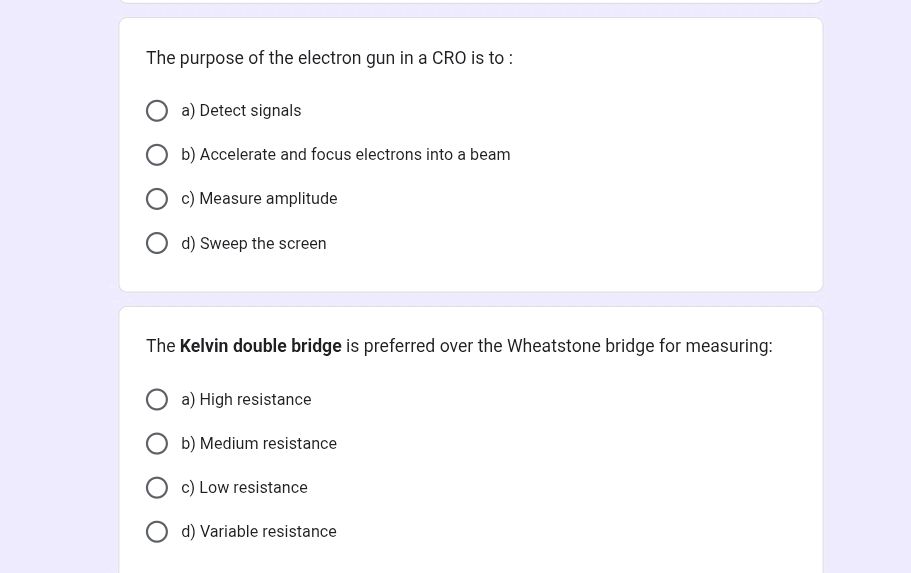Select the 'a) Detect signals' radio button
Screen dimensions: 911x573
tap(157, 111)
